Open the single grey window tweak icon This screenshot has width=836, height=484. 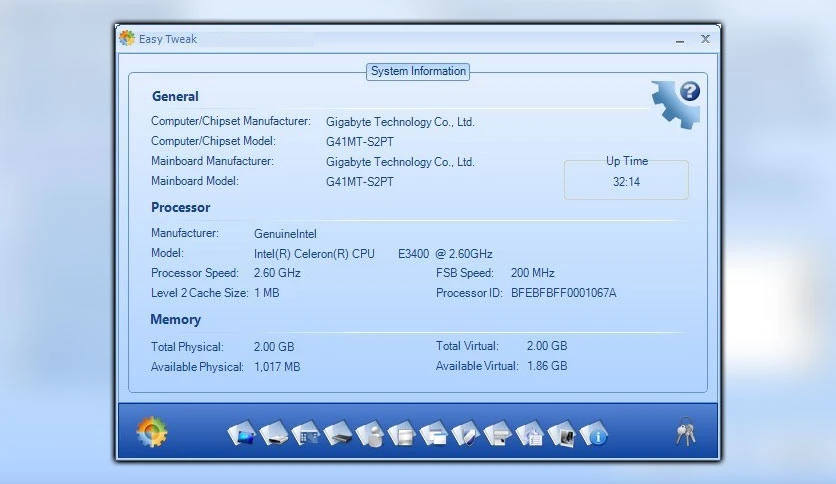click(x=402, y=433)
